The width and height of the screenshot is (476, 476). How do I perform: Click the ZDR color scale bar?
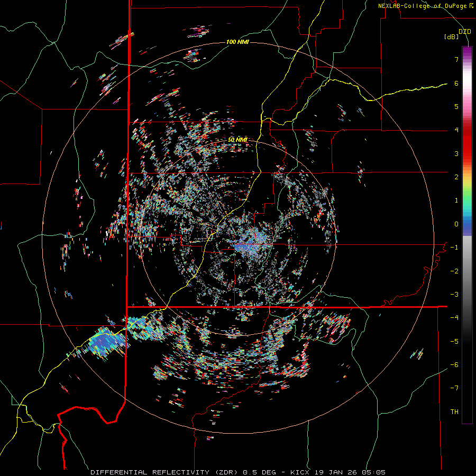click(x=467, y=235)
